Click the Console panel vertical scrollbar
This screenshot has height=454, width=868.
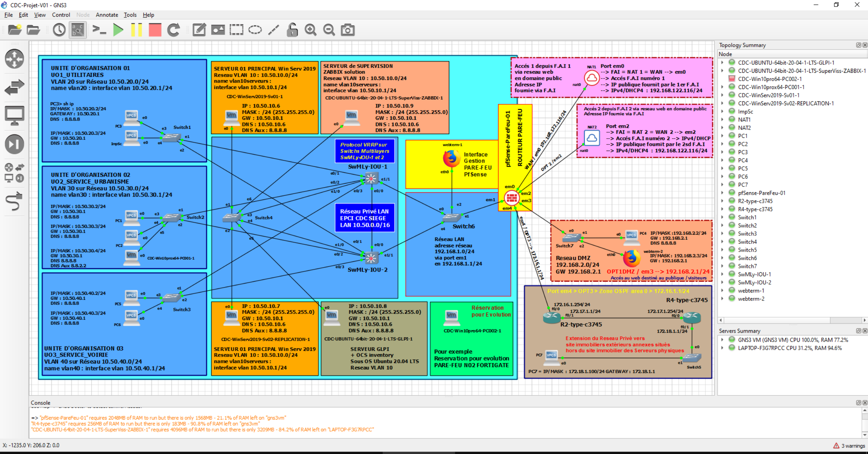865,423
